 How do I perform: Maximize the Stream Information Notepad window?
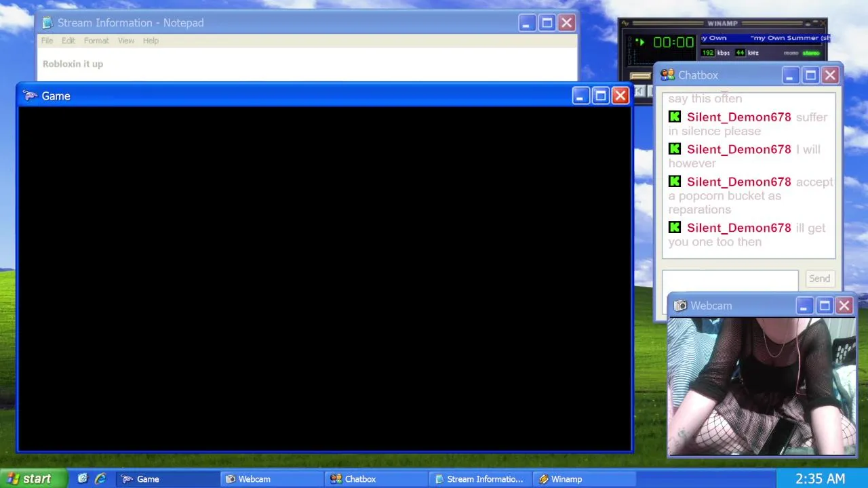547,23
